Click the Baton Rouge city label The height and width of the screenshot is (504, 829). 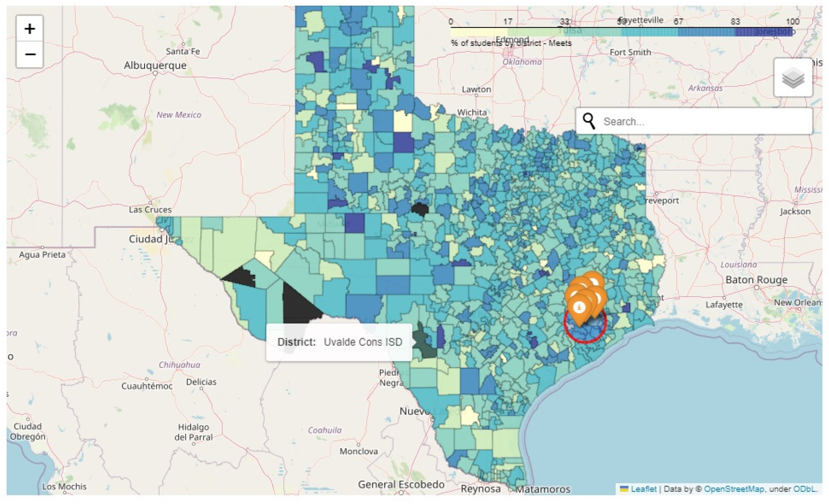[756, 280]
